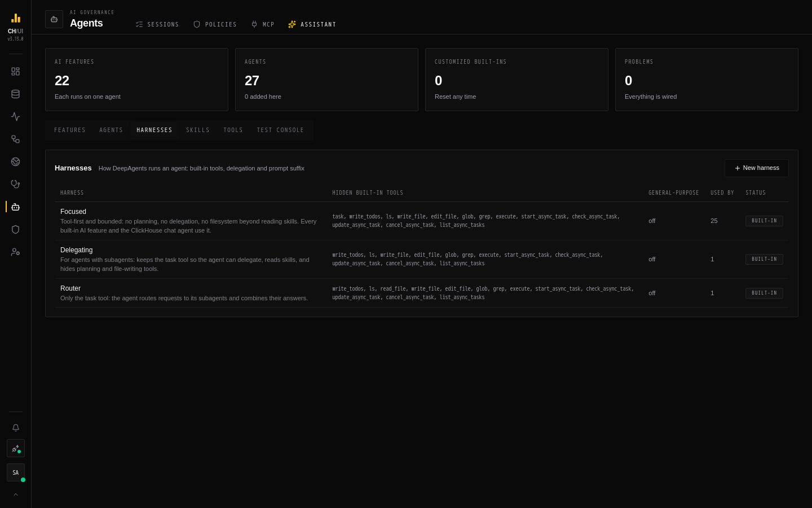Click the plus icon on New harness
The height and width of the screenshot is (508, 812).
738,168
